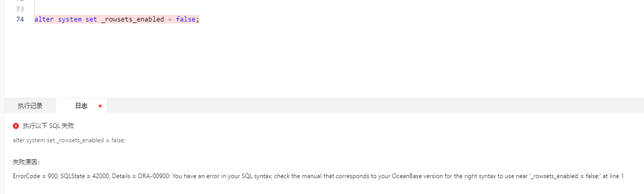
Task: Click the '_rowsets_enabled' identifier in the editor
Action: (132, 19)
